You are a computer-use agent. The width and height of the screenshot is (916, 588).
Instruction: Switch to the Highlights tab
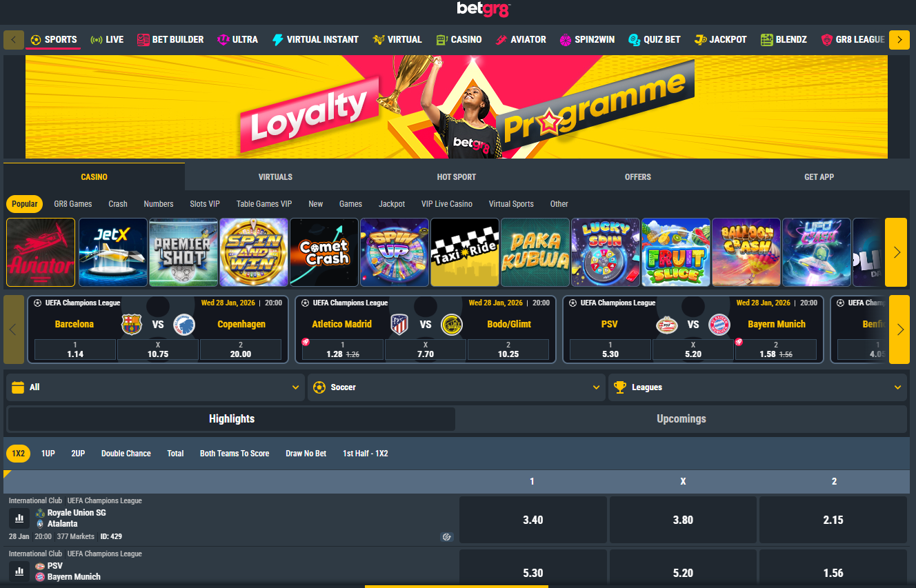232,419
